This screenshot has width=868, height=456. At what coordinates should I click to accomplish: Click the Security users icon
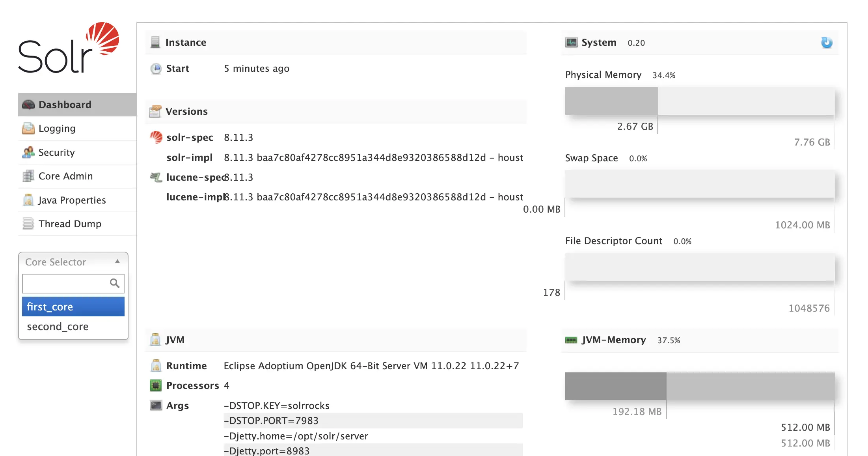[x=28, y=152]
